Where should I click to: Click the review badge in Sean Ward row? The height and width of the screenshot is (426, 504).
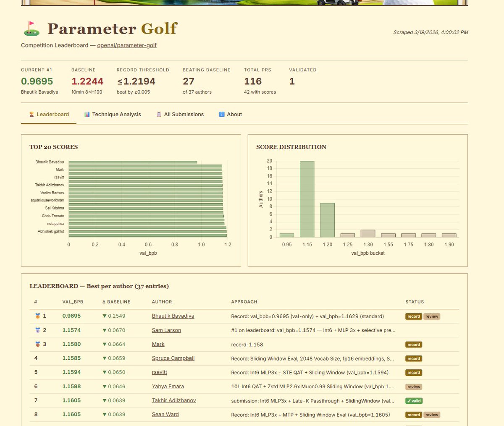pos(432,415)
